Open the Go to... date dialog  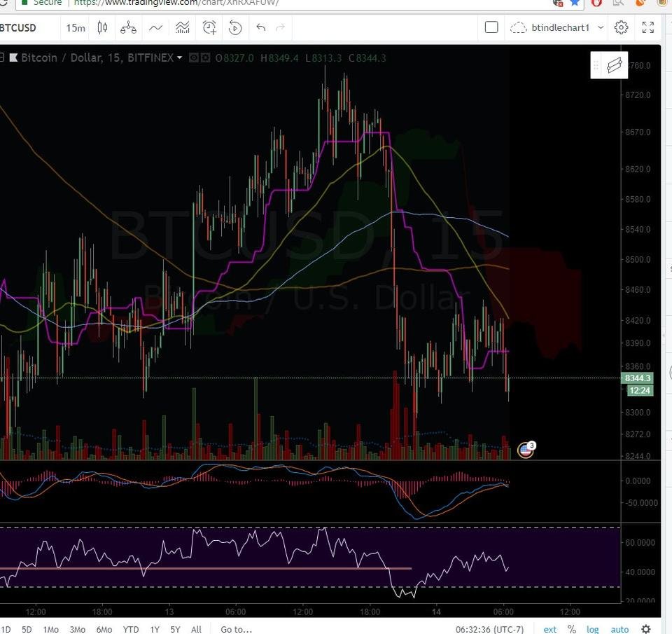[236, 629]
